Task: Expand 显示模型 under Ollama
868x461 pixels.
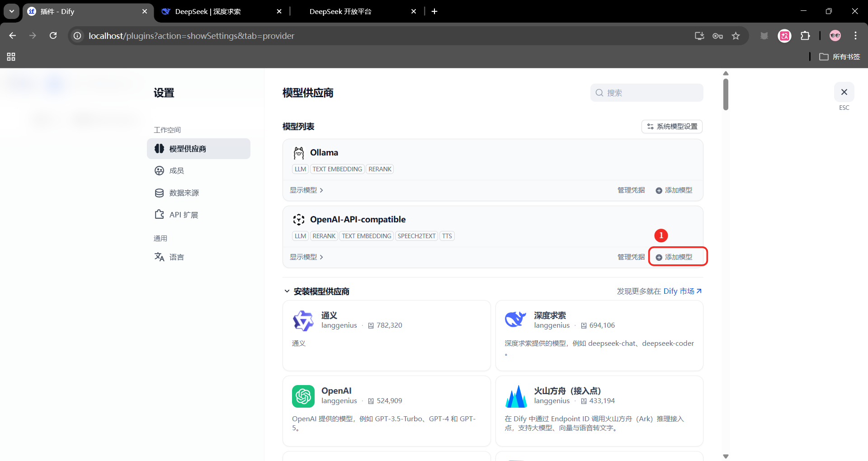Action: point(307,190)
